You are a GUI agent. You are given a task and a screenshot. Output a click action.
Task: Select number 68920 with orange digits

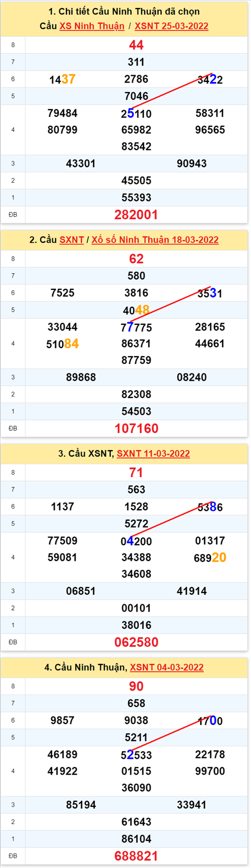pos(210,557)
